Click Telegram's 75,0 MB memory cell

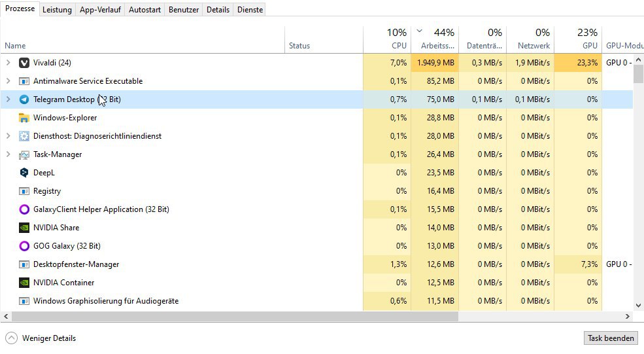point(435,99)
